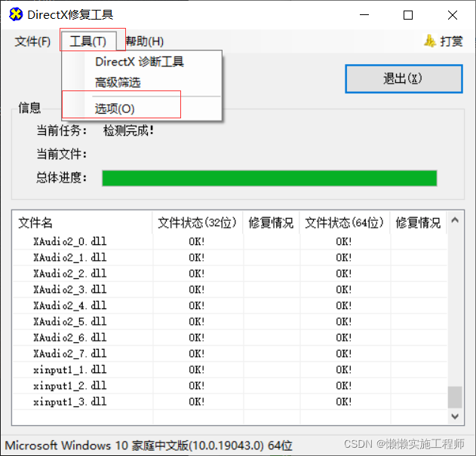Click the 64位 OK! status of xinput1_1.dll
The image size is (476, 456).
(344, 370)
